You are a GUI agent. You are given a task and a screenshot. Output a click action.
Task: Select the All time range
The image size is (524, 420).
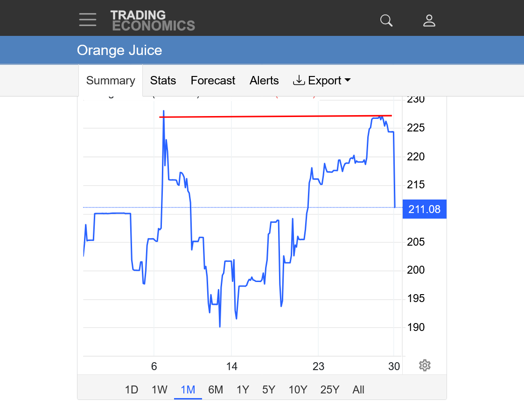point(358,390)
